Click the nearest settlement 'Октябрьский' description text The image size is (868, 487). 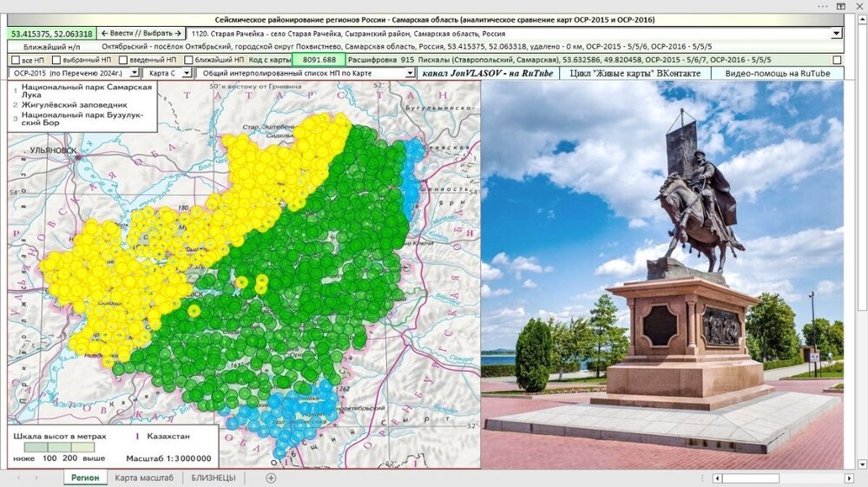407,47
